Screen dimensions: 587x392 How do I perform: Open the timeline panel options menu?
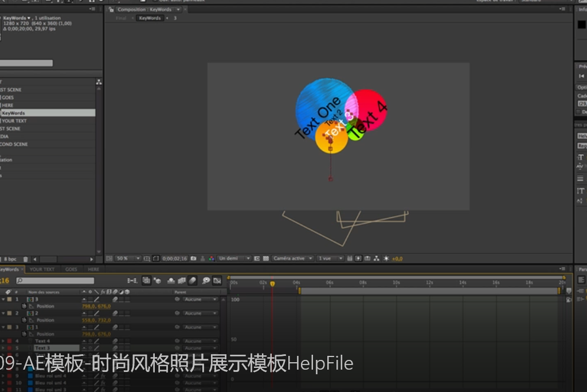[x=562, y=269]
